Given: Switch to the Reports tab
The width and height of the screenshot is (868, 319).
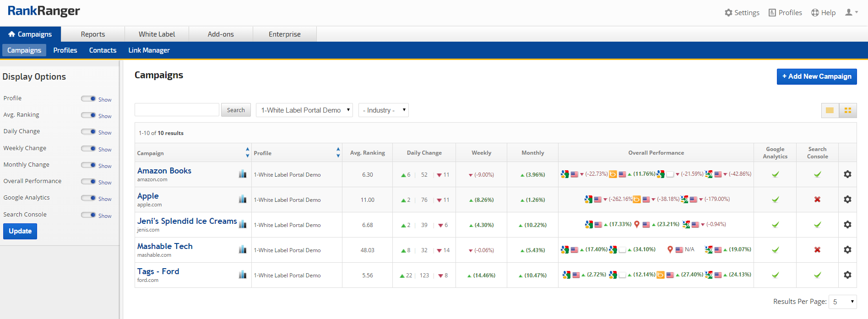Looking at the screenshot, I should coord(93,34).
